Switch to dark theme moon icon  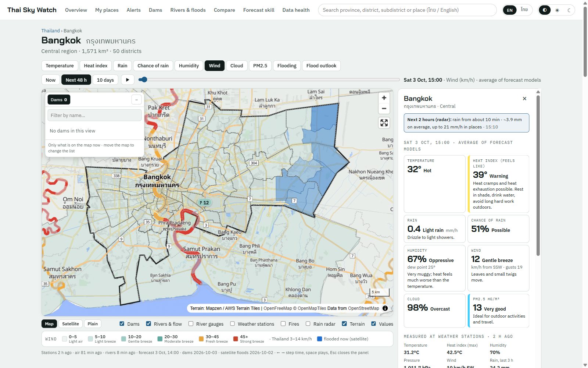(569, 10)
